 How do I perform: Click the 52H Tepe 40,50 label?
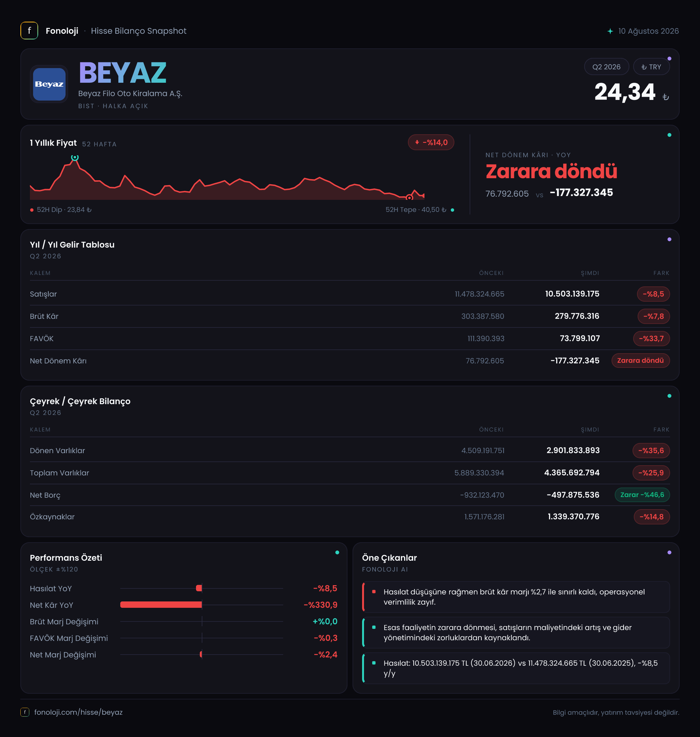point(416,210)
